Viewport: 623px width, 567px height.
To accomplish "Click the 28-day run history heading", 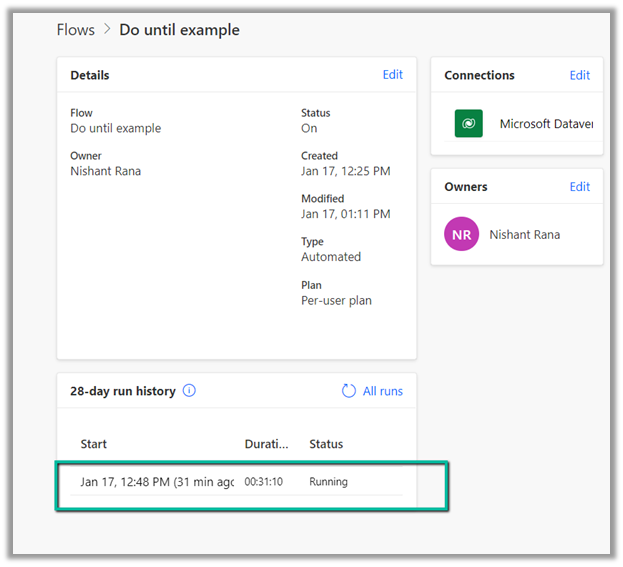I will [123, 391].
